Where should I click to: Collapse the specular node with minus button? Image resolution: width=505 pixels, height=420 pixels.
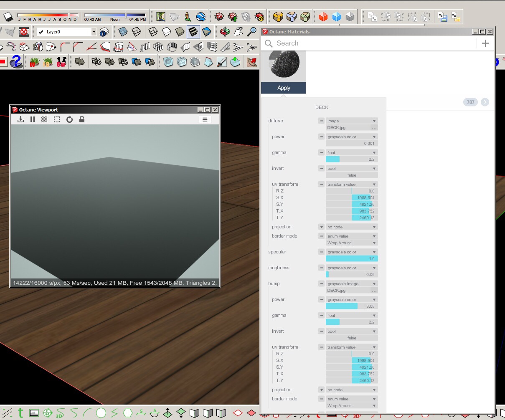pos(321,252)
